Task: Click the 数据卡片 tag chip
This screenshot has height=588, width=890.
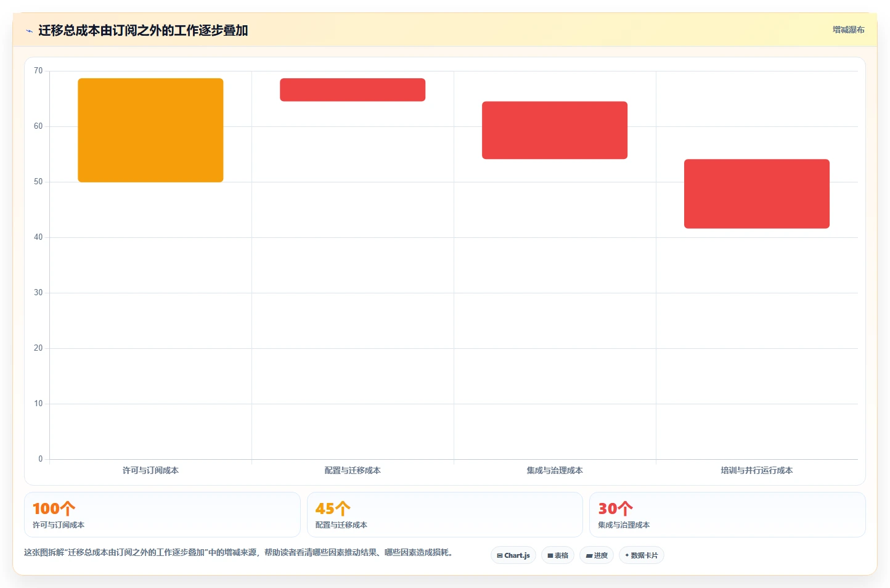Action: click(x=642, y=555)
